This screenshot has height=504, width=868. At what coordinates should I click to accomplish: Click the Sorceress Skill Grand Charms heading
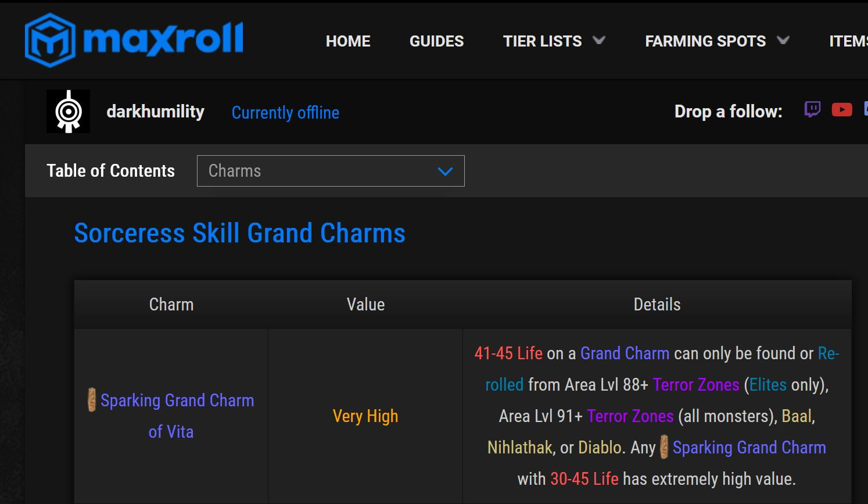(x=239, y=233)
